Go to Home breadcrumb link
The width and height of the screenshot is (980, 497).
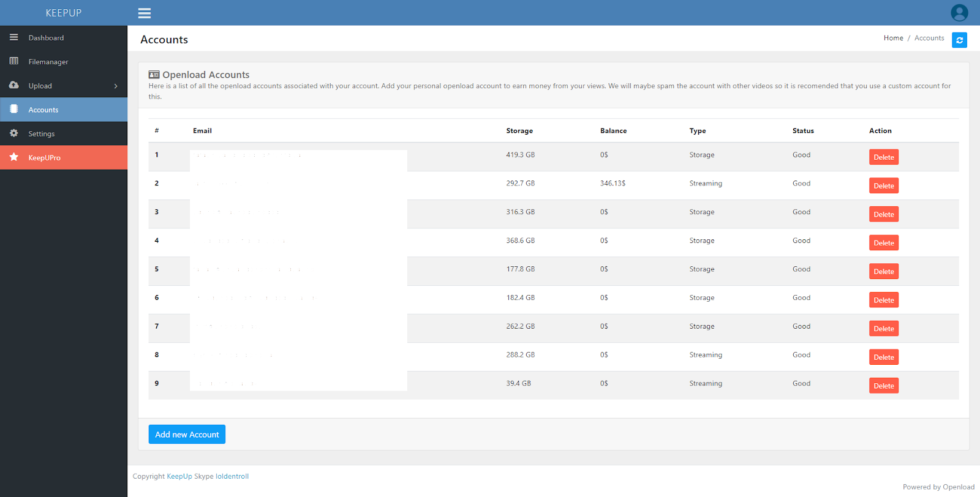coord(893,38)
